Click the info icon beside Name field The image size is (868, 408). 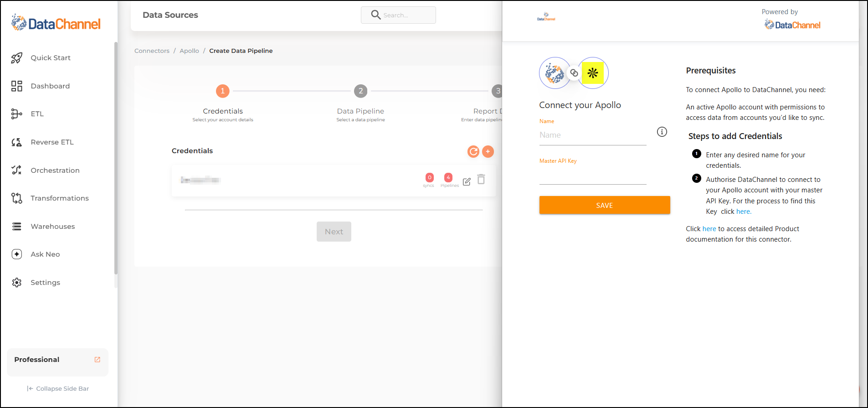662,132
